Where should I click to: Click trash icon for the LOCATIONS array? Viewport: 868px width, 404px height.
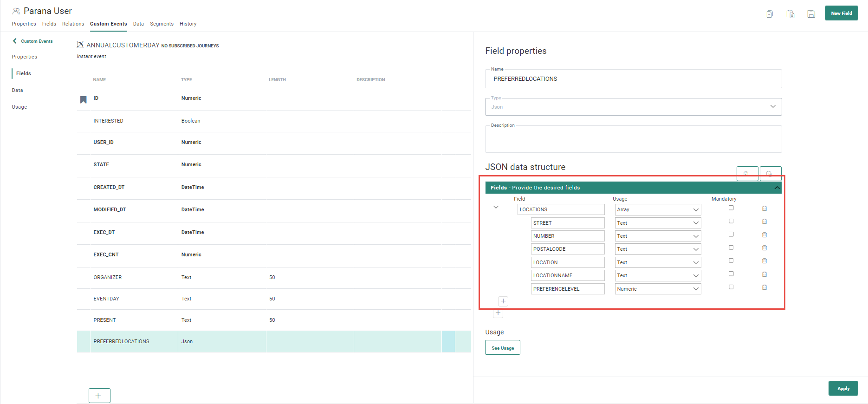click(764, 209)
